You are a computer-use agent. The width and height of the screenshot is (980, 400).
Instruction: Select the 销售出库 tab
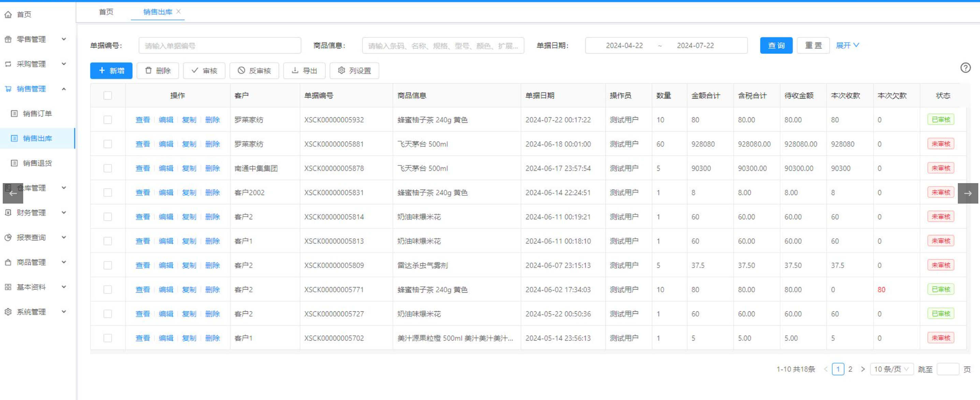click(158, 12)
